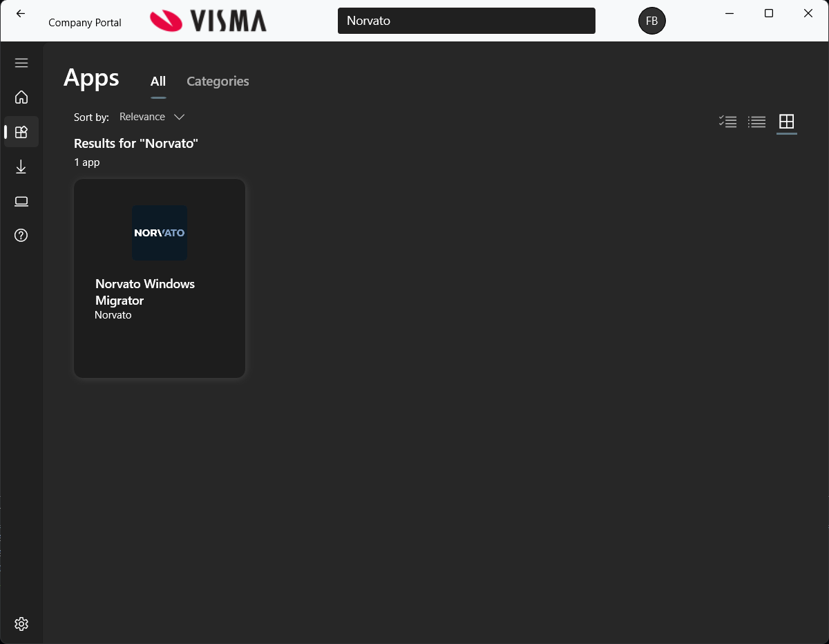Click the Norvato app thumbnail image
829x644 pixels.
pyautogui.click(x=159, y=233)
